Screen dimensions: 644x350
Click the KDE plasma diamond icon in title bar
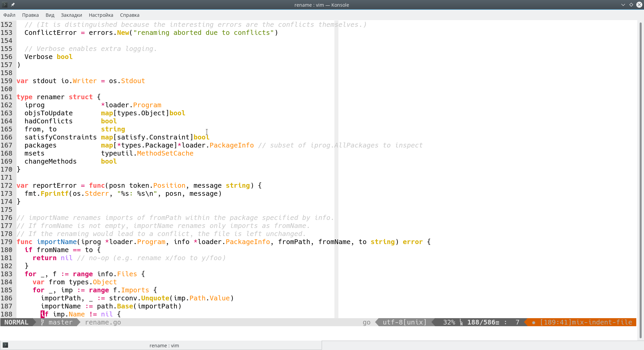pyautogui.click(x=631, y=5)
